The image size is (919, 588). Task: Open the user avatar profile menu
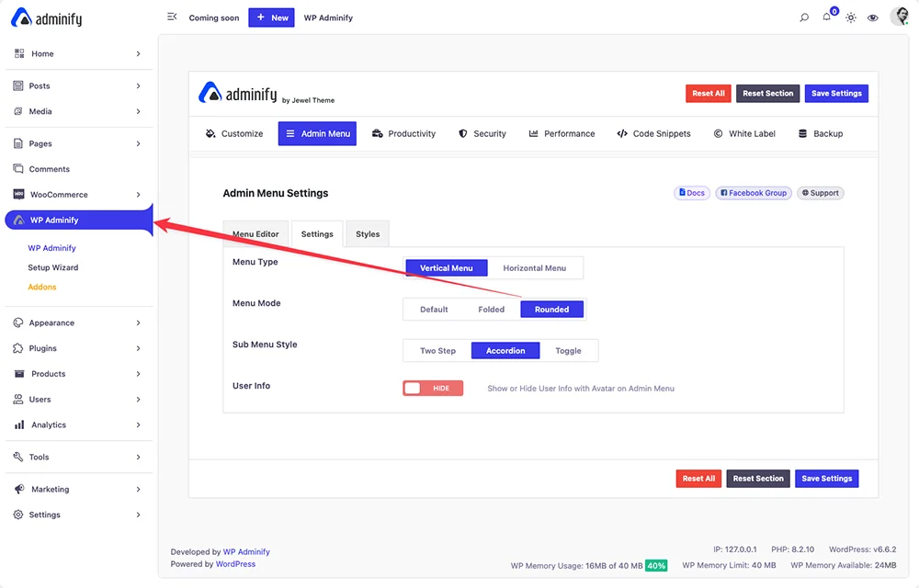point(899,17)
